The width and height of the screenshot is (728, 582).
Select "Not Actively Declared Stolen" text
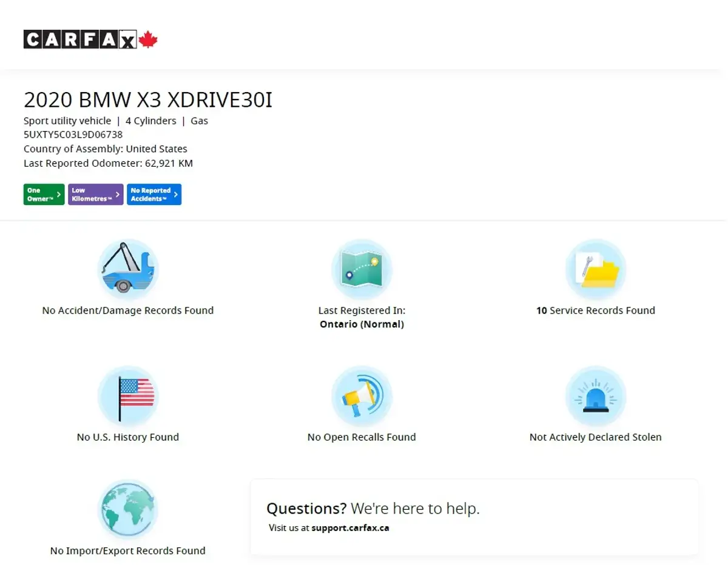(596, 437)
